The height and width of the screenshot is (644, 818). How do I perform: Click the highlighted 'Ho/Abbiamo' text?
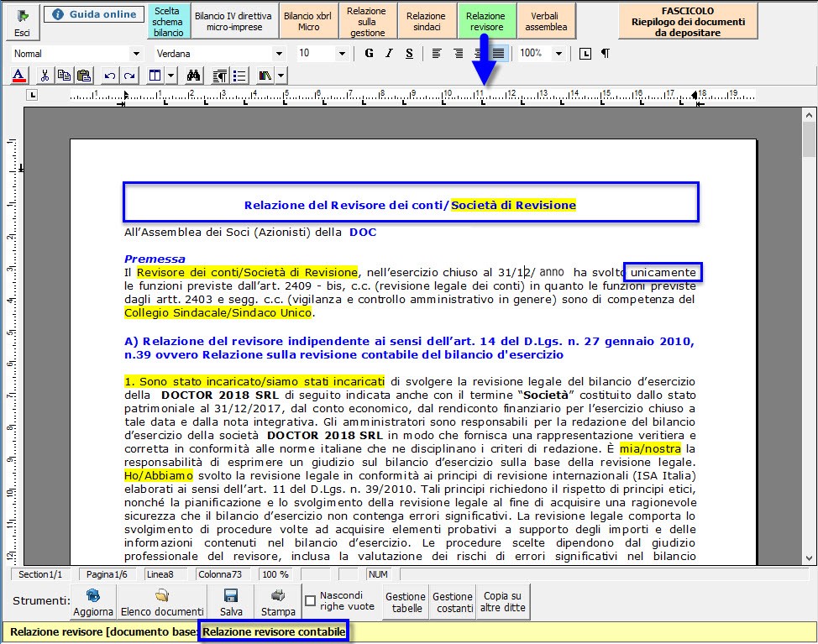point(159,475)
